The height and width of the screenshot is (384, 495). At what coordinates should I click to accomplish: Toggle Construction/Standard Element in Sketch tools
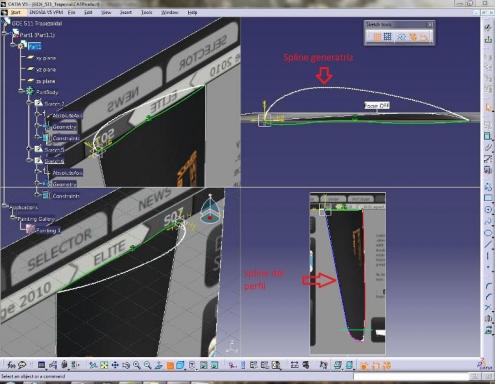coord(401,37)
